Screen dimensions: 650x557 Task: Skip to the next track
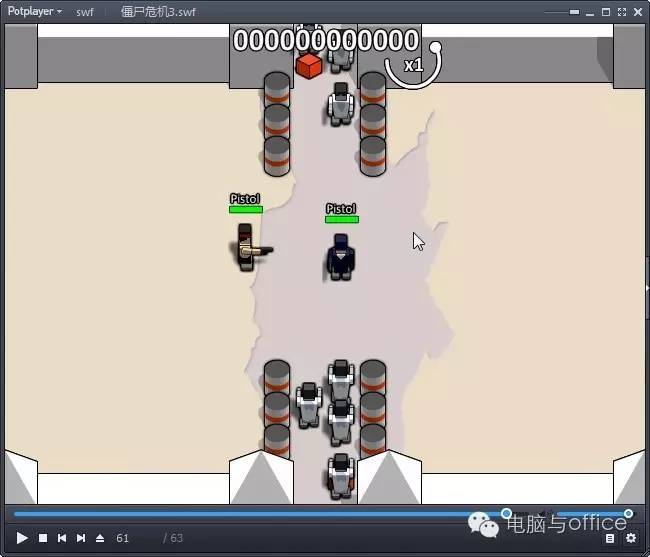(x=81, y=538)
